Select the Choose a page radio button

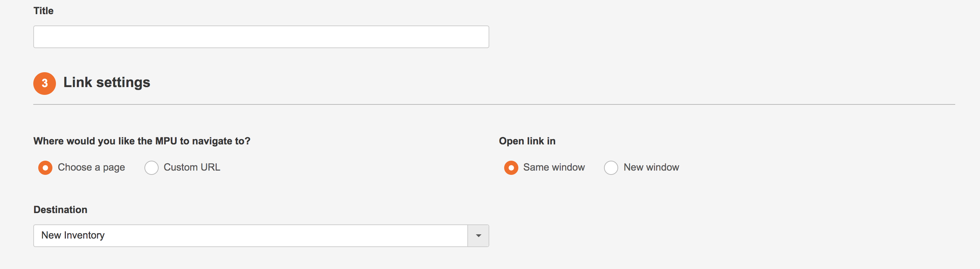tap(45, 167)
